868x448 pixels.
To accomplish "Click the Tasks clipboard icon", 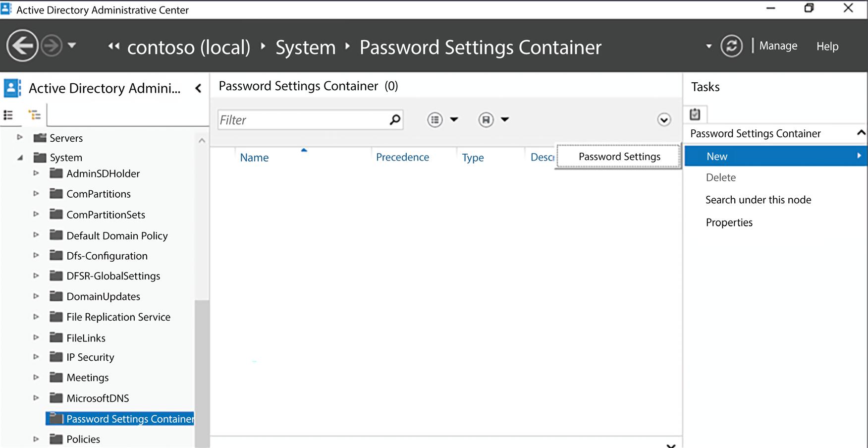I will 695,114.
